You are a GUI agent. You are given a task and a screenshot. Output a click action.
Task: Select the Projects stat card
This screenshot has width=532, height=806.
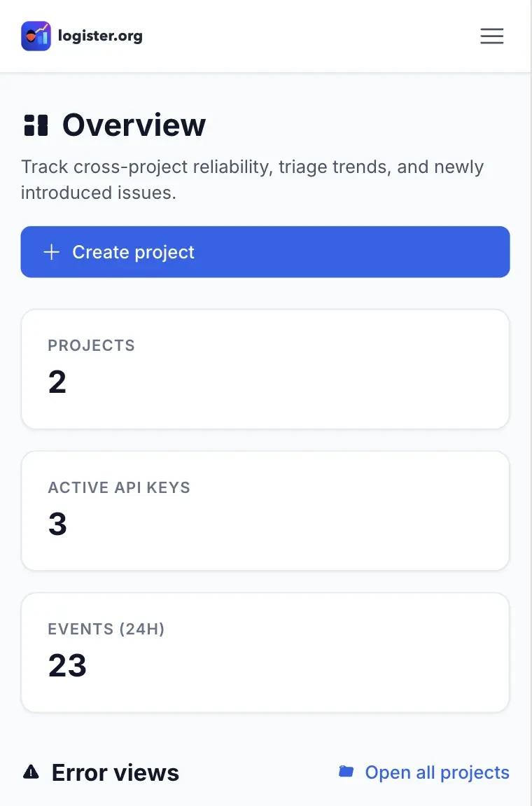265,369
